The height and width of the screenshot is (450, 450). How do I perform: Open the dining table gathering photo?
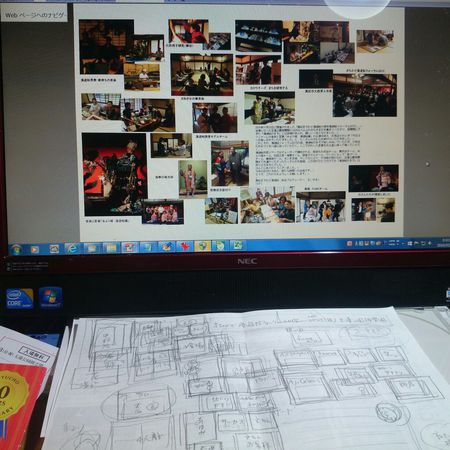click(148, 115)
